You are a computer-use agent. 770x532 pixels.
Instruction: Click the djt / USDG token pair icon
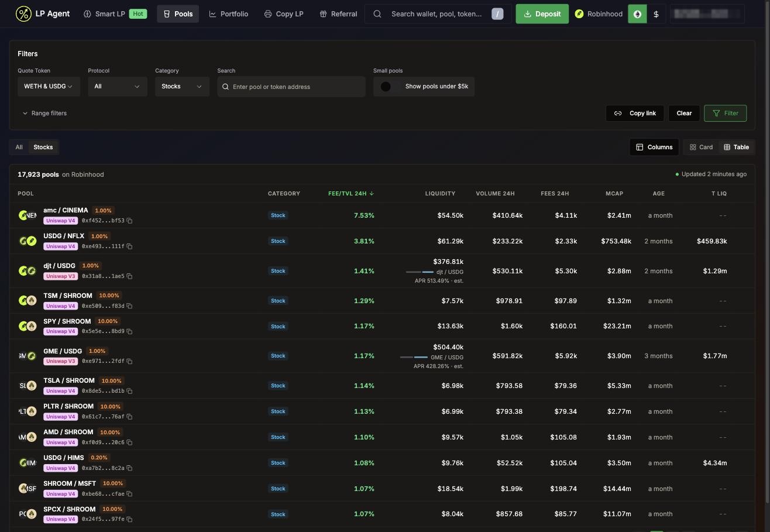click(27, 271)
